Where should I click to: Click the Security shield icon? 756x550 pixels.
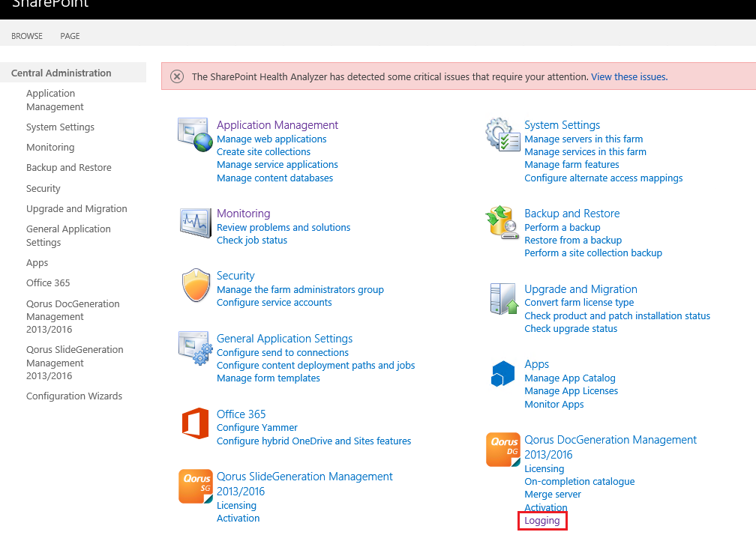pos(196,285)
